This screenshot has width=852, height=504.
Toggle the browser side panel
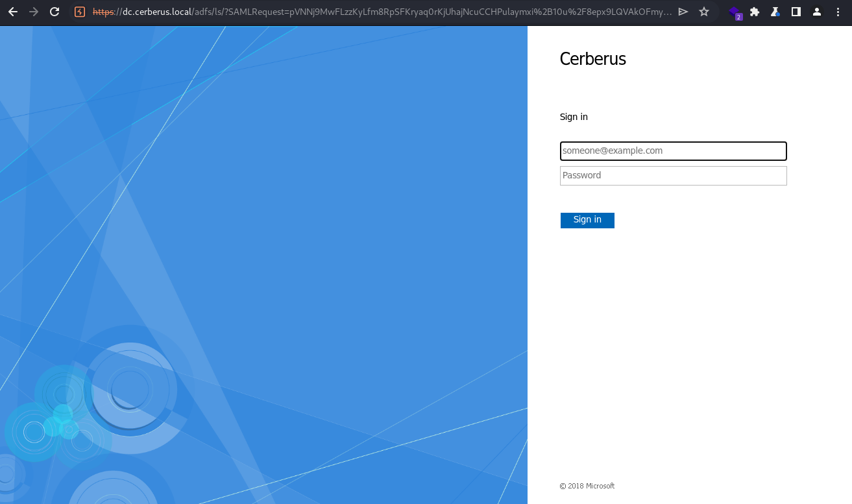796,12
